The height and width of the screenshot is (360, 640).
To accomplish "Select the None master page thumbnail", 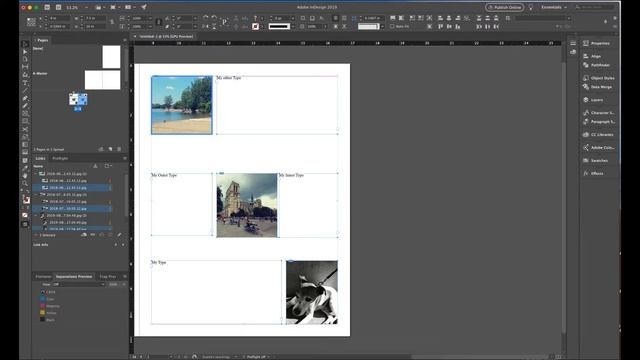I will [x=111, y=57].
